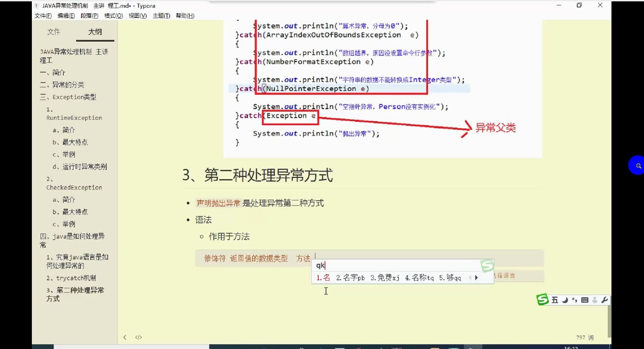Jump to 最大特点 under CheckedException

point(70,212)
